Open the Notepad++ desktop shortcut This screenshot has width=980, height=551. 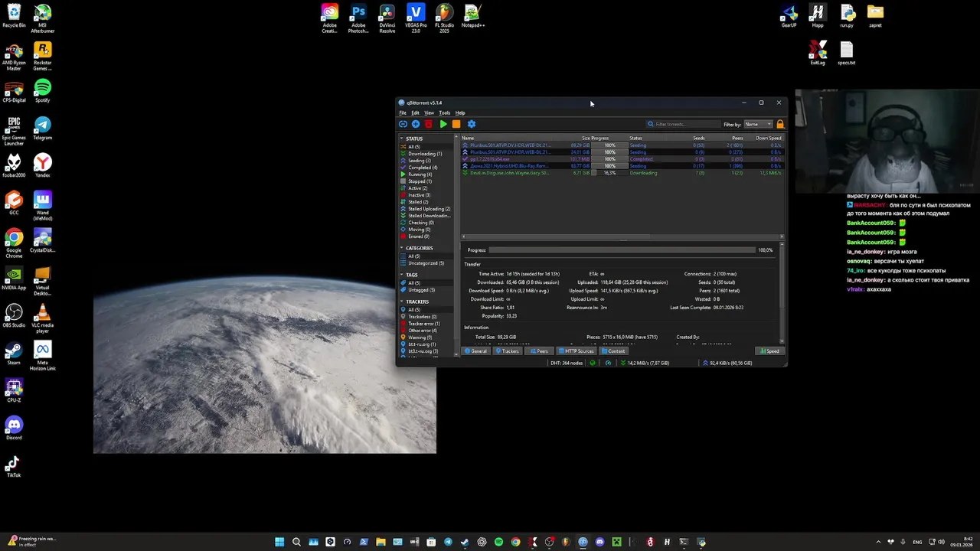[472, 17]
